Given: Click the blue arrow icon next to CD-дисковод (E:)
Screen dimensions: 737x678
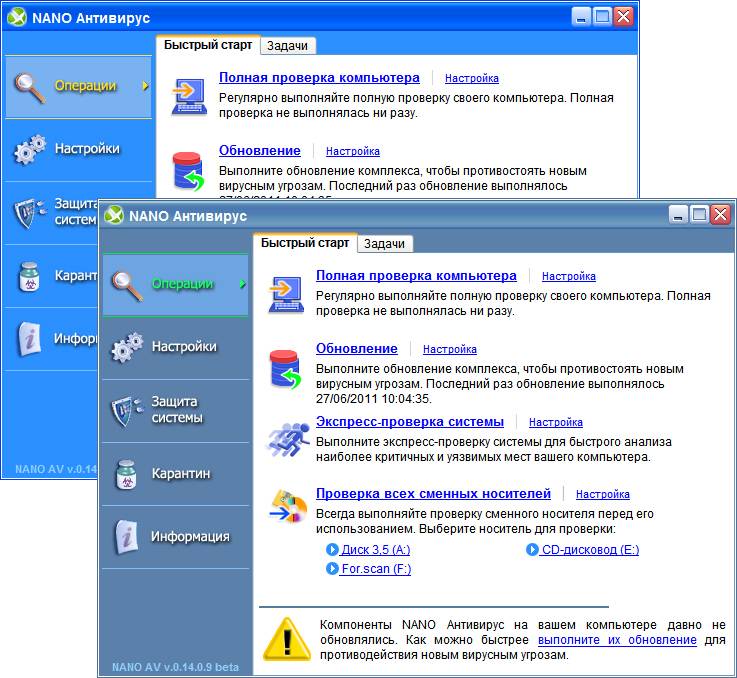Looking at the screenshot, I should 532,549.
